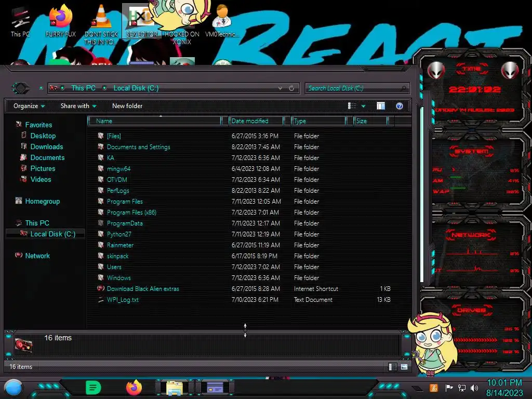Select the Windows folder
Image resolution: width=532 pixels, height=399 pixels.
point(118,277)
